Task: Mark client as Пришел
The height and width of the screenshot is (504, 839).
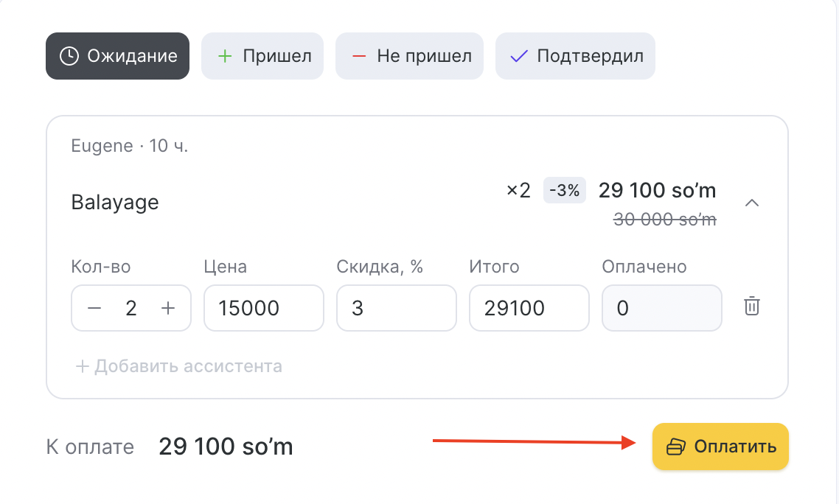Action: (x=262, y=56)
